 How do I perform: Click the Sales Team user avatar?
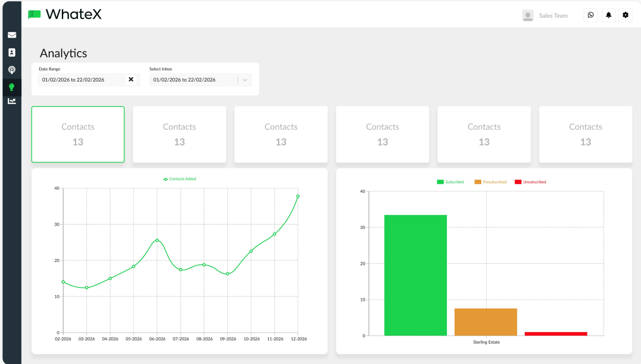coord(528,15)
